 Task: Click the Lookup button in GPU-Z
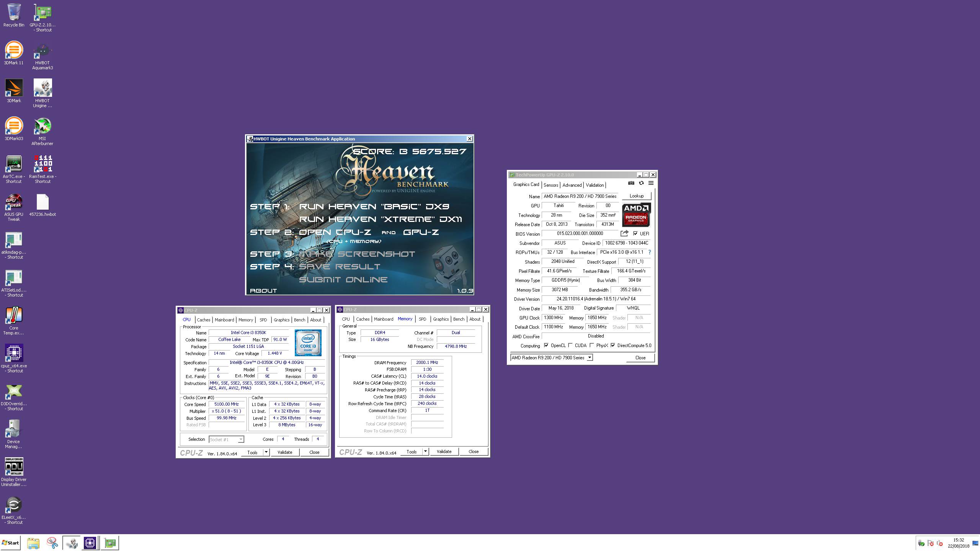[637, 196]
